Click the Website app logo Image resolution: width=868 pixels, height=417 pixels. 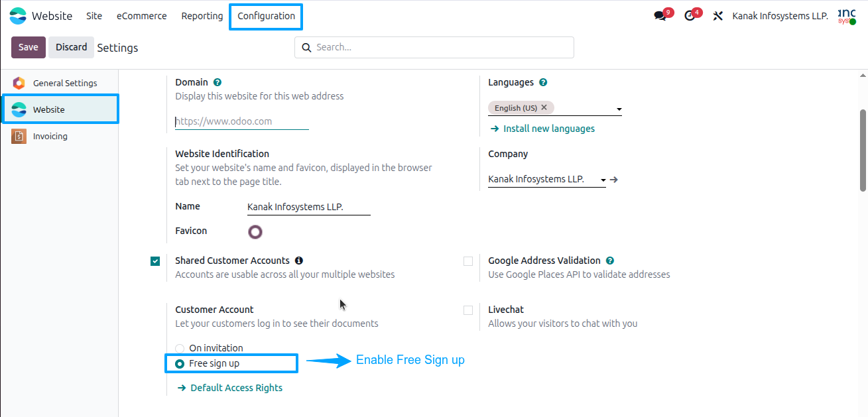point(19,16)
